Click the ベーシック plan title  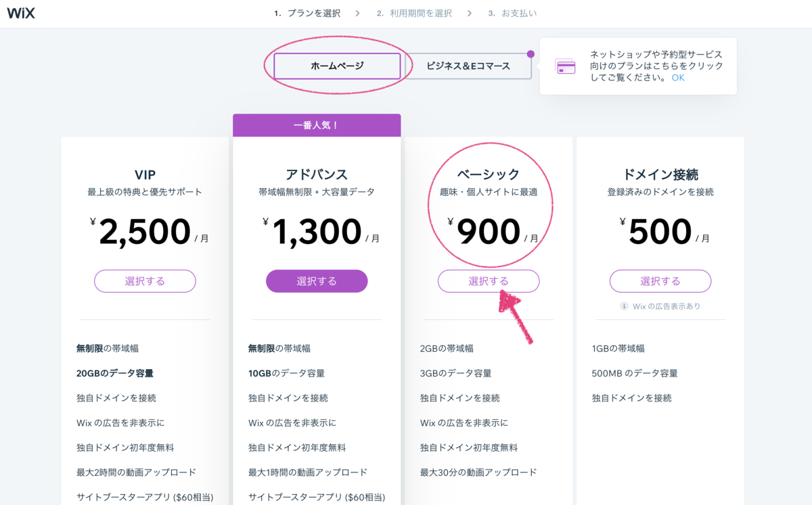489,174
